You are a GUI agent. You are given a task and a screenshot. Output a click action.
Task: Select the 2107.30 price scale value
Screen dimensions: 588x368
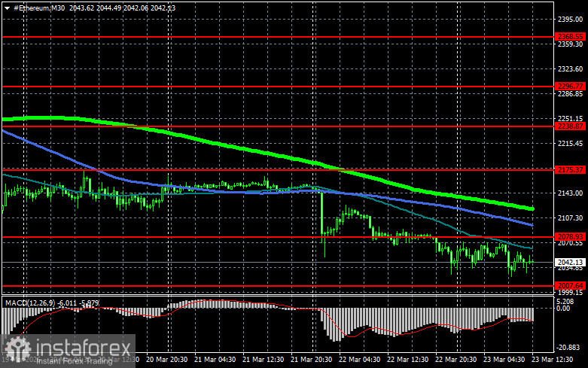pyautogui.click(x=571, y=217)
